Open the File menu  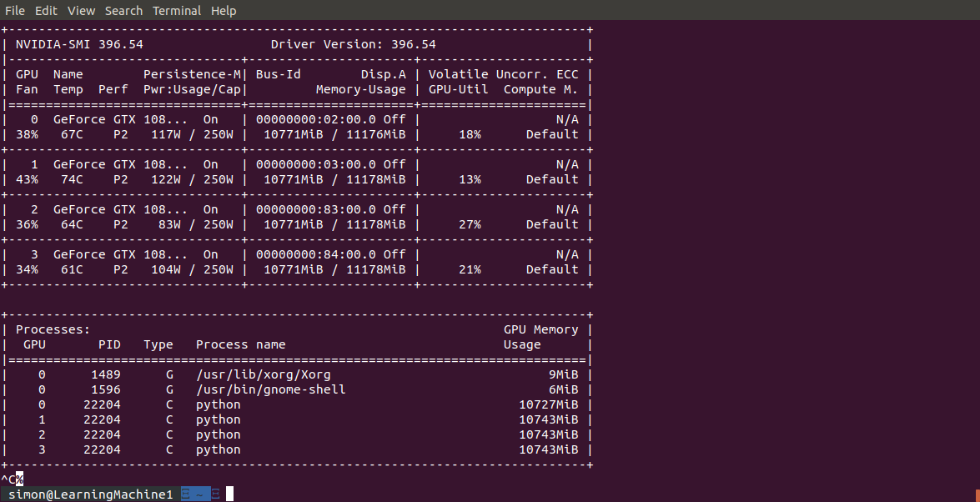(x=14, y=10)
